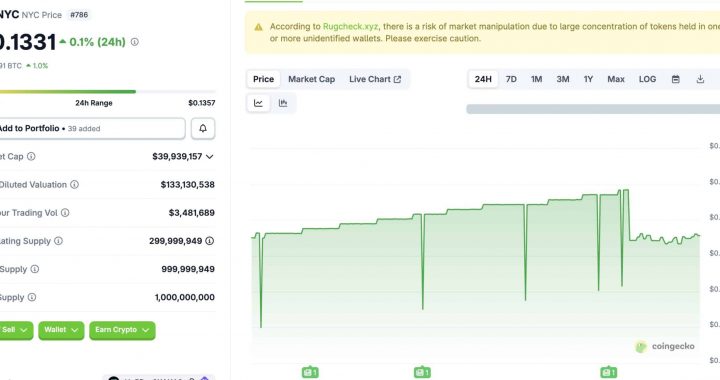Viewport: 720px width, 380px height.
Task: Click info icon beside 299,999,949 value
Action: 209,241
